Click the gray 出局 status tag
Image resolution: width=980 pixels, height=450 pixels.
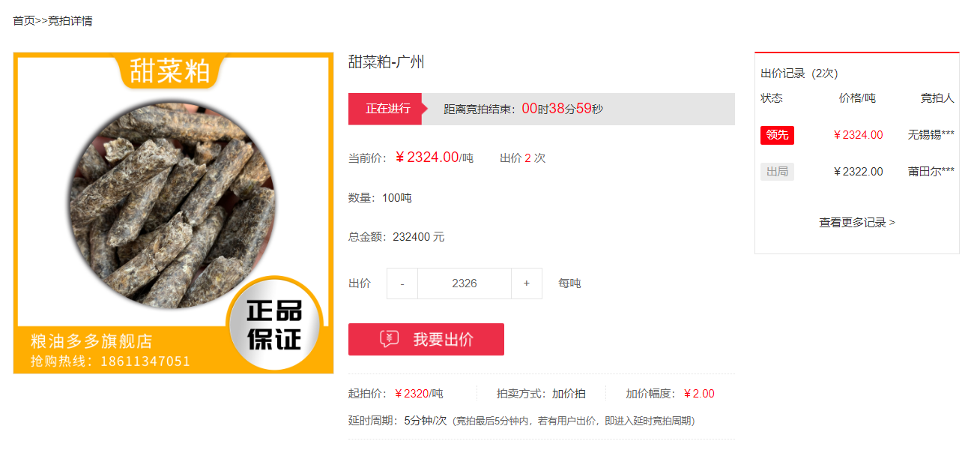pos(777,172)
